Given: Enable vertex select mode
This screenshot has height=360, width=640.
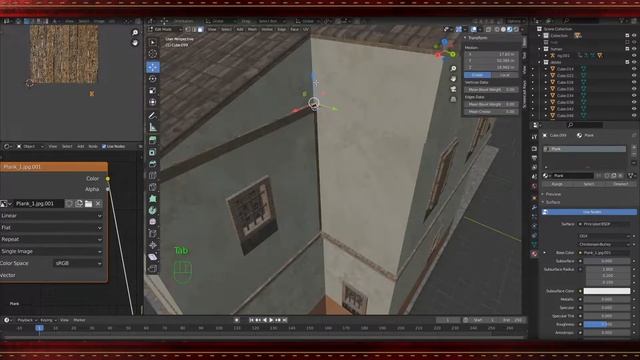Looking at the screenshot, I should point(188,29).
